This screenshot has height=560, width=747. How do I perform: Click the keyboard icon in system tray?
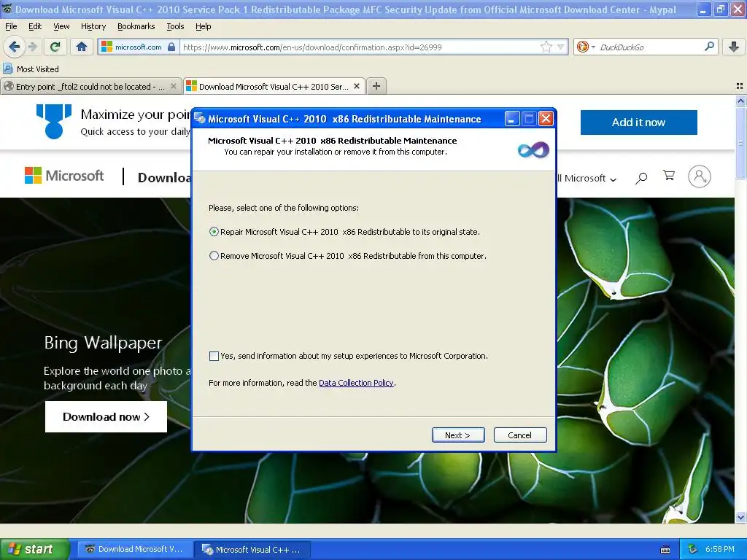click(665, 550)
